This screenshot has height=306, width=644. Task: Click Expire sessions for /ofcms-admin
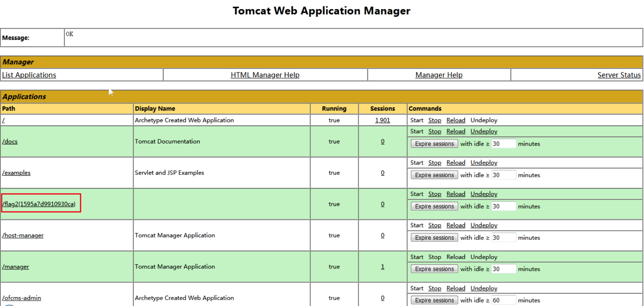434,300
